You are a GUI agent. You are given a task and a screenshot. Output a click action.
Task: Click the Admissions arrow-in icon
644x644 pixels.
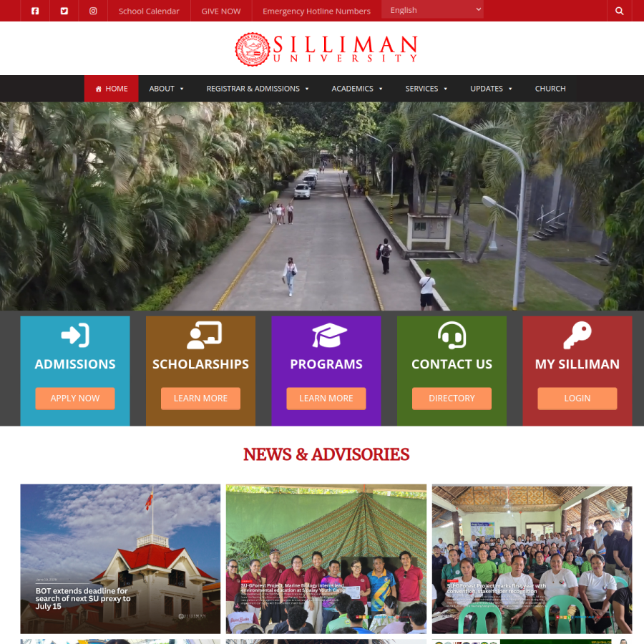pyautogui.click(x=75, y=335)
